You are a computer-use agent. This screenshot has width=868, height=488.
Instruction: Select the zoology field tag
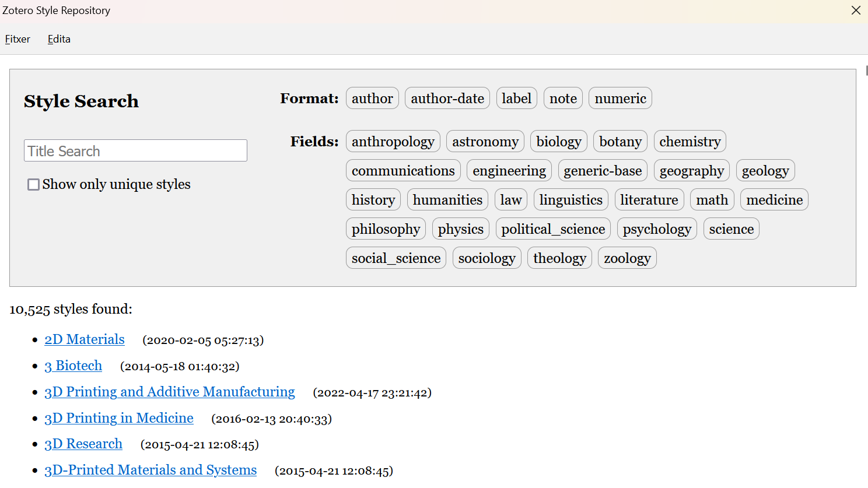click(x=627, y=258)
